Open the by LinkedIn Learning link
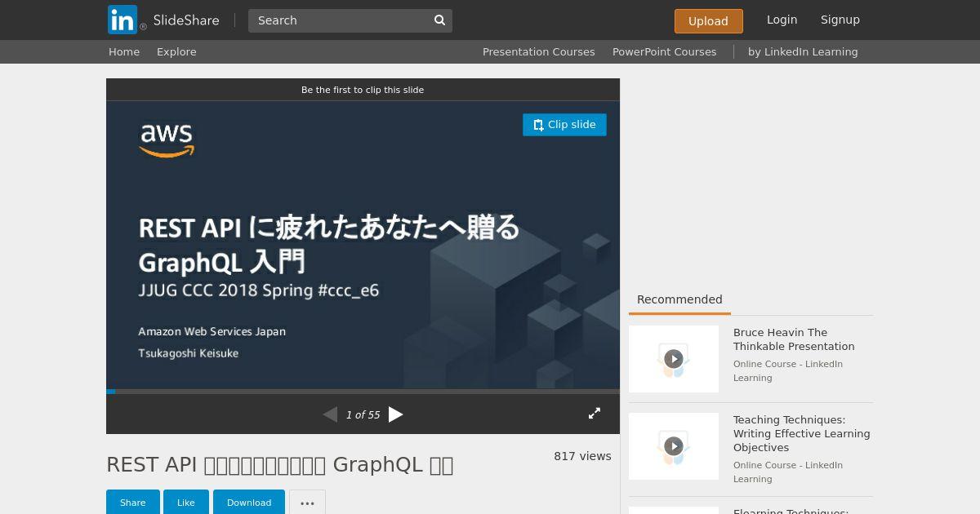This screenshot has width=980, height=514. (803, 51)
